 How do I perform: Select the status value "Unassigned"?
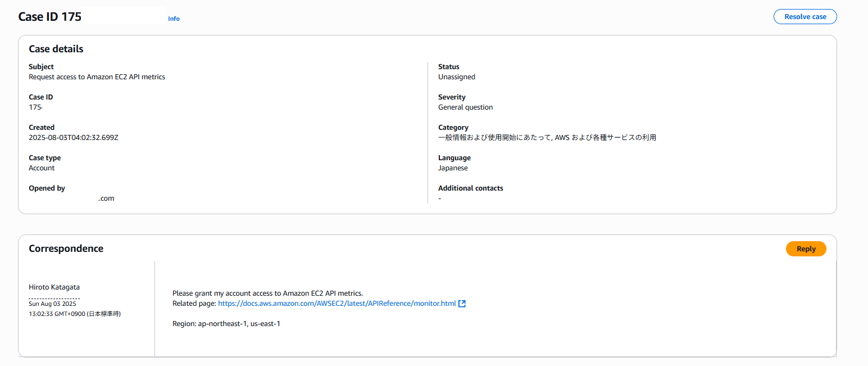(x=457, y=77)
